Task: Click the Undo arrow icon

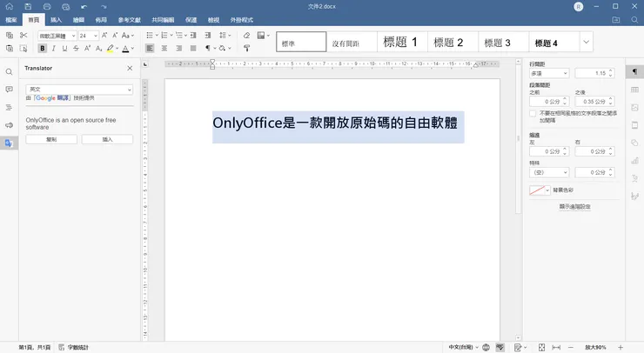Action: pyautogui.click(x=84, y=7)
